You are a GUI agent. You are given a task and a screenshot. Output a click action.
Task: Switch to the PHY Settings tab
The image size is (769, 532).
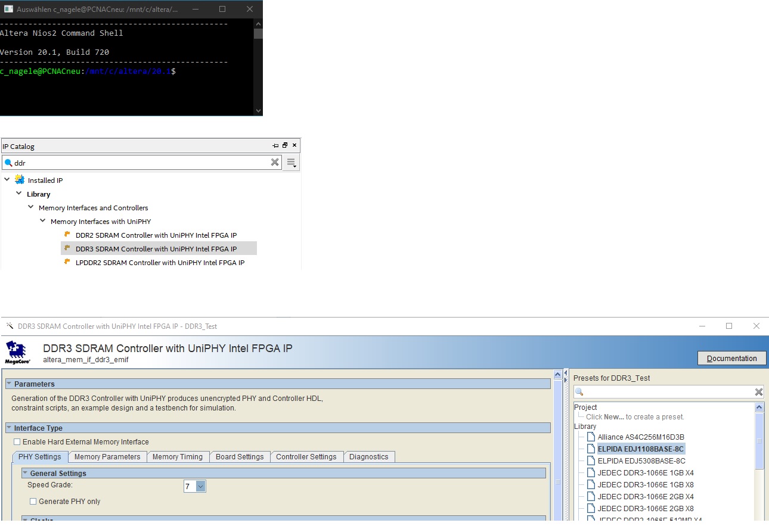coord(40,457)
